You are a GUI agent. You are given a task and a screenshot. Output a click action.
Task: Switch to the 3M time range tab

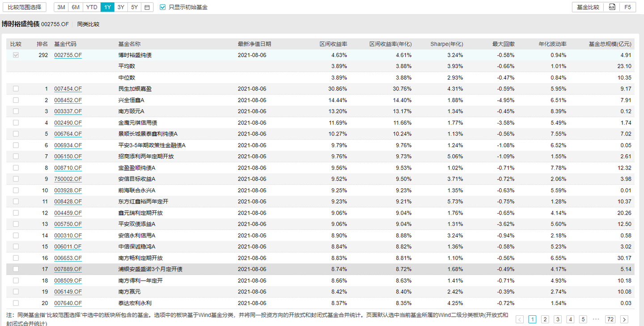(61, 7)
